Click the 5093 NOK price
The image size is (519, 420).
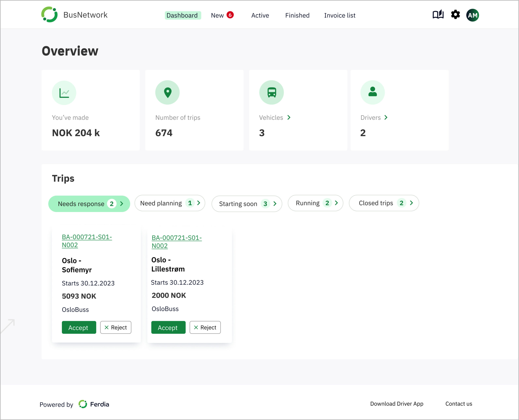tap(79, 296)
